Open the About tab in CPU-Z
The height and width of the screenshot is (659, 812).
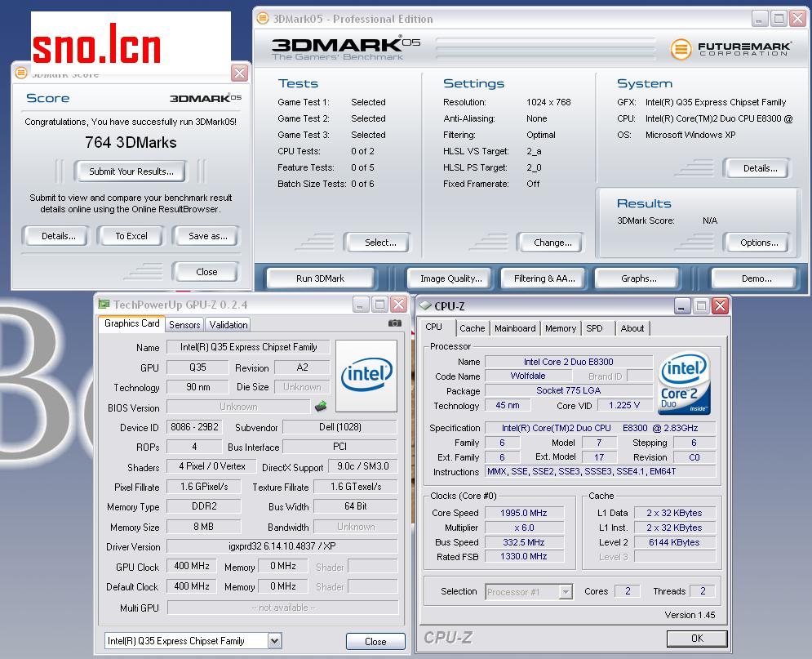tap(632, 328)
